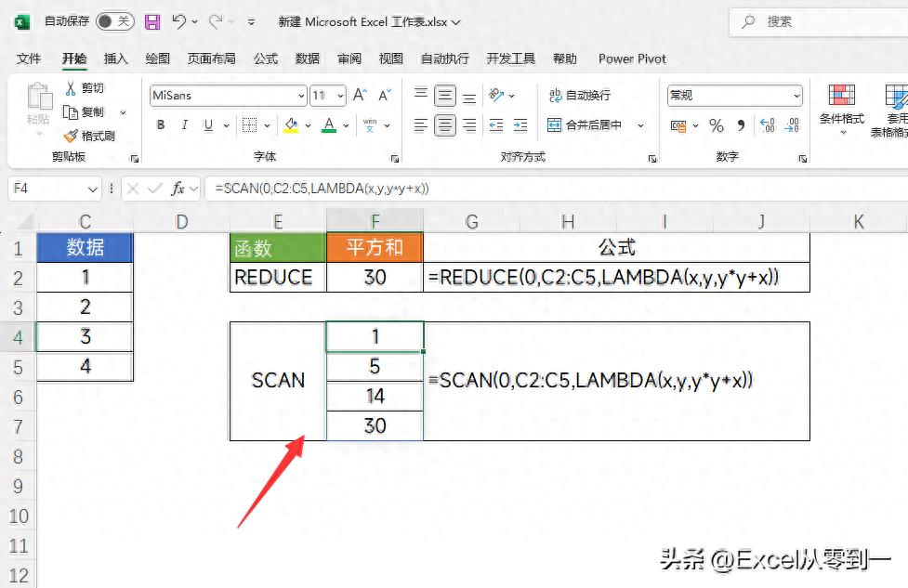Click the insert function fx icon
Image resolution: width=908 pixels, height=588 pixels.
(178, 189)
